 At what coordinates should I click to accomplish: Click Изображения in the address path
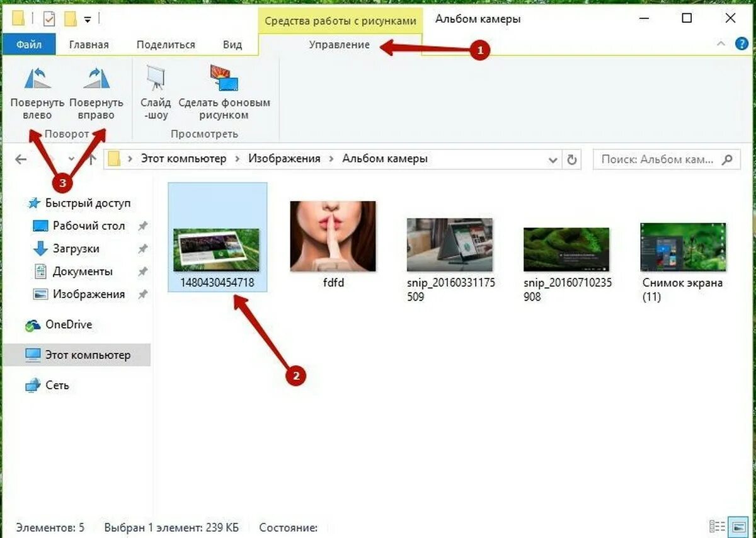tap(284, 159)
